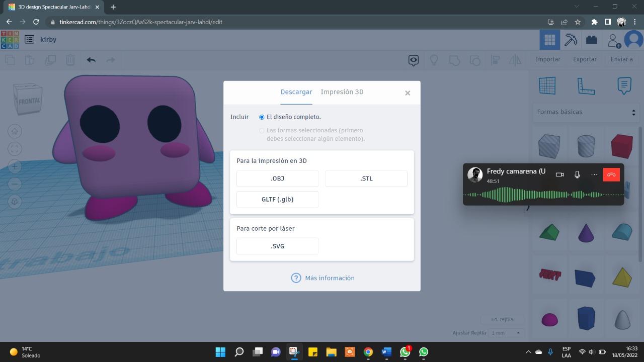The height and width of the screenshot is (362, 644).
Task: End the call with Fredy camarena
Action: point(611,174)
